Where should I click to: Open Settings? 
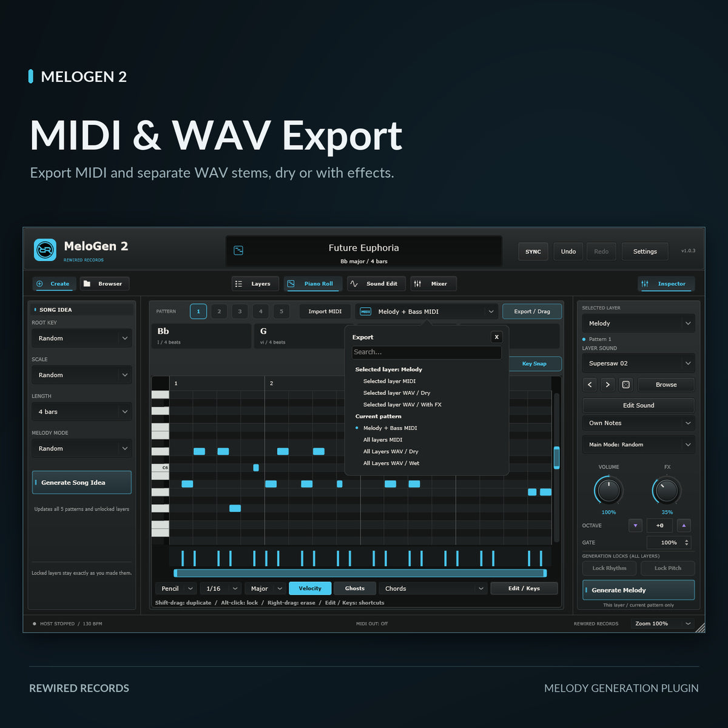coord(645,251)
